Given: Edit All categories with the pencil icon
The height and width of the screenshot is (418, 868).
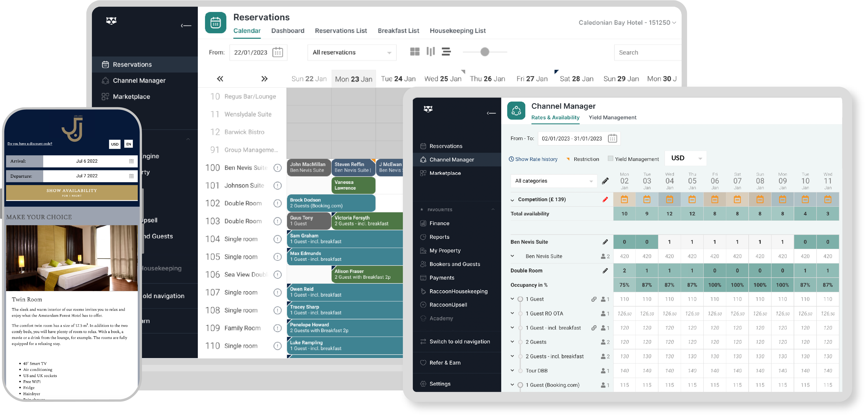Looking at the screenshot, I should tap(605, 181).
